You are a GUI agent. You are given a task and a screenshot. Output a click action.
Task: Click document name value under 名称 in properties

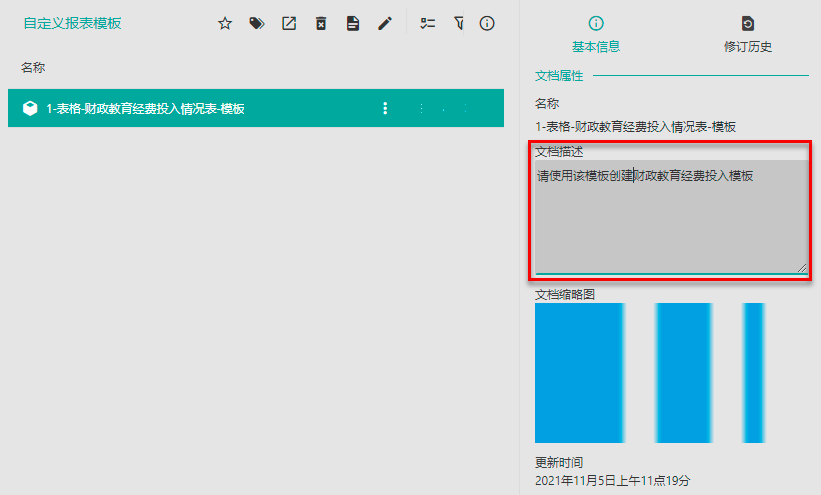(636, 127)
